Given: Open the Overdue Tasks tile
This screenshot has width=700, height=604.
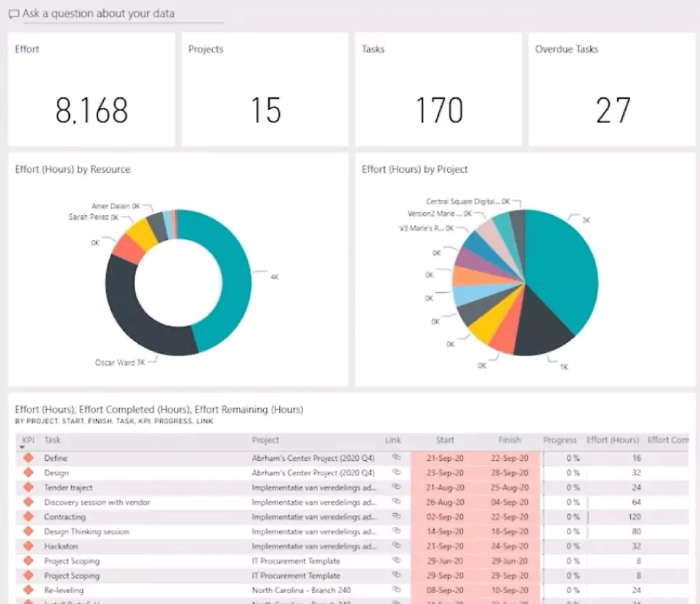Looking at the screenshot, I should click(611, 89).
